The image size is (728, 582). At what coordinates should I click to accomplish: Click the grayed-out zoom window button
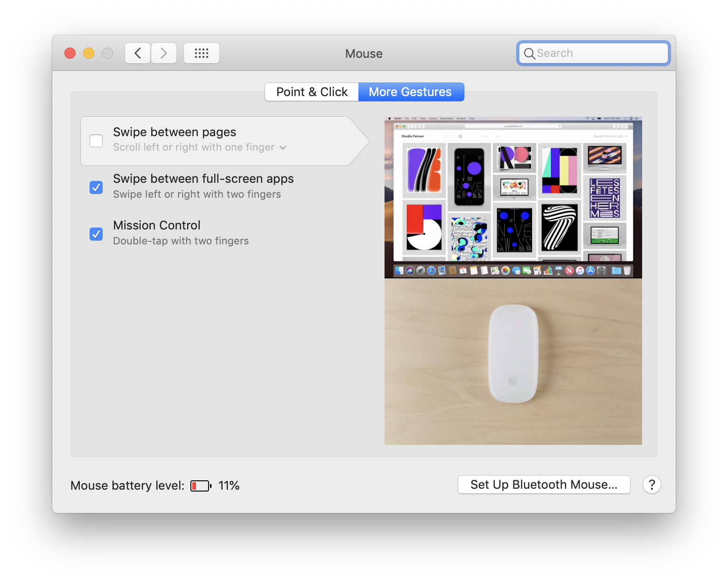(107, 53)
